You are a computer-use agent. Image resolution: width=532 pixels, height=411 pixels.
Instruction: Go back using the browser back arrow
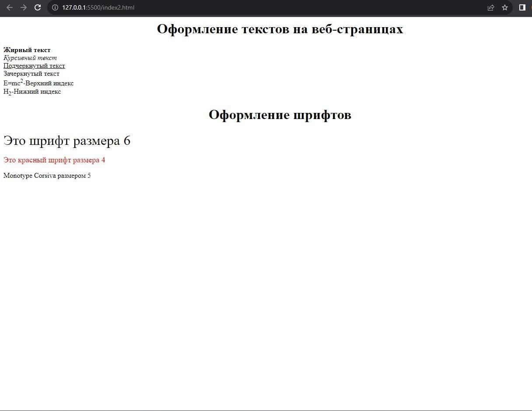[10, 7]
